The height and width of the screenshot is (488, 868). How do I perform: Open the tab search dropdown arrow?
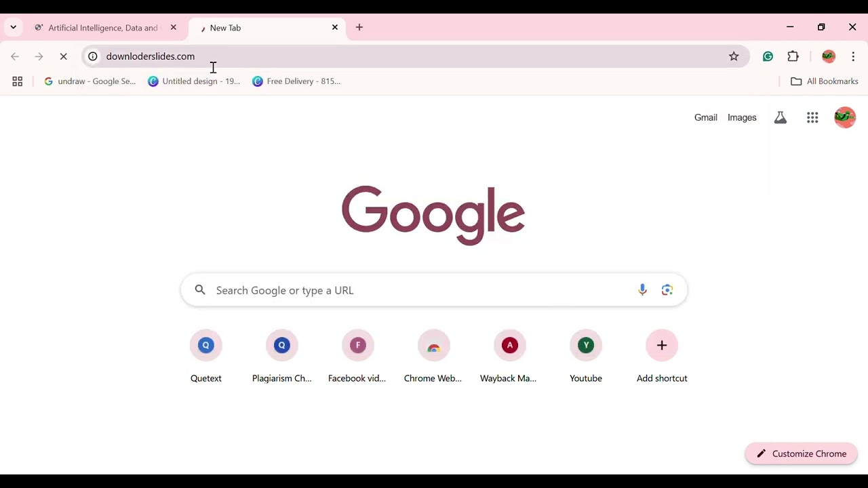tap(14, 28)
